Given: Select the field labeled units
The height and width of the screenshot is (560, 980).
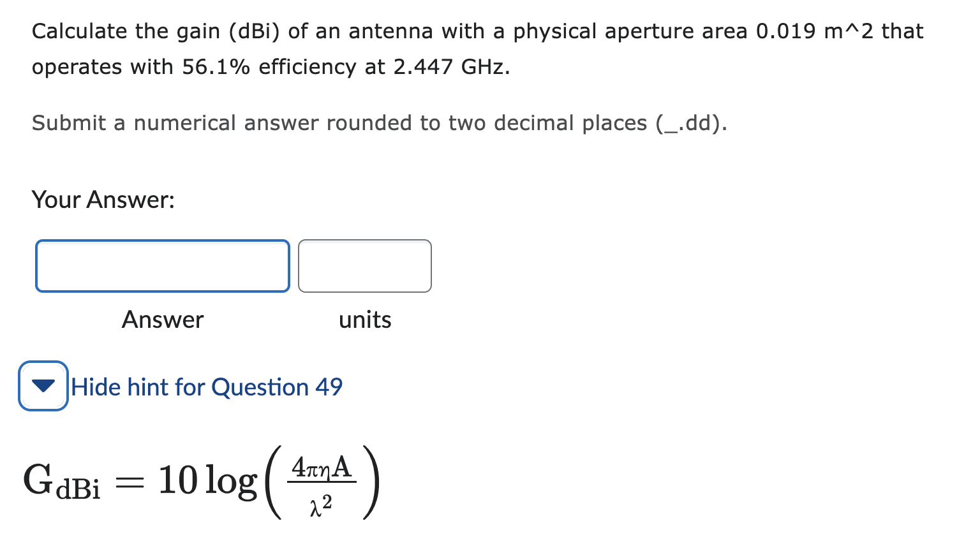Looking at the screenshot, I should [364, 265].
